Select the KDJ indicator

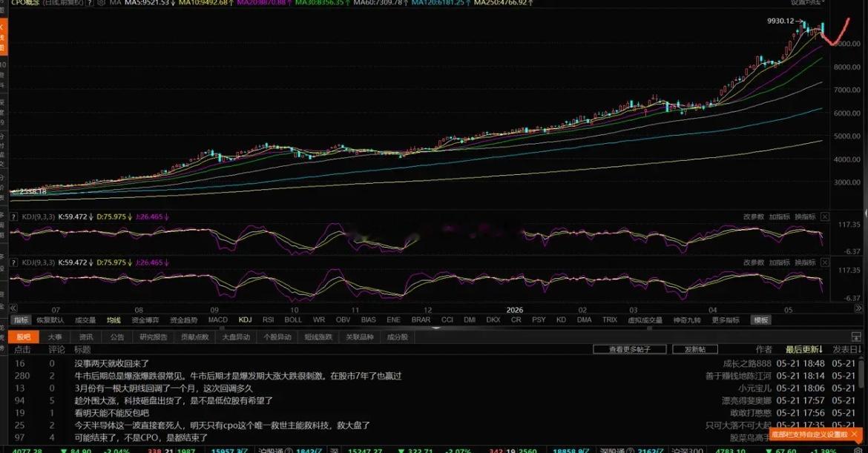(246, 320)
